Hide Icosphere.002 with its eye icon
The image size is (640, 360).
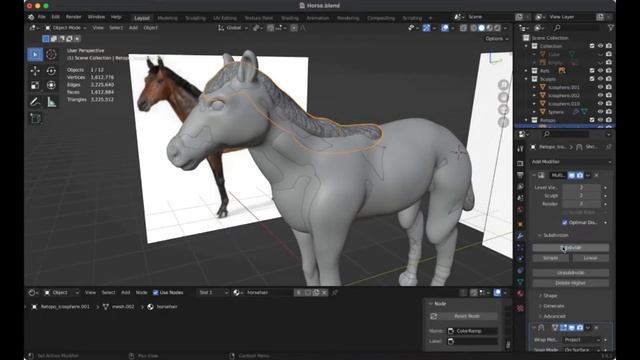600,95
